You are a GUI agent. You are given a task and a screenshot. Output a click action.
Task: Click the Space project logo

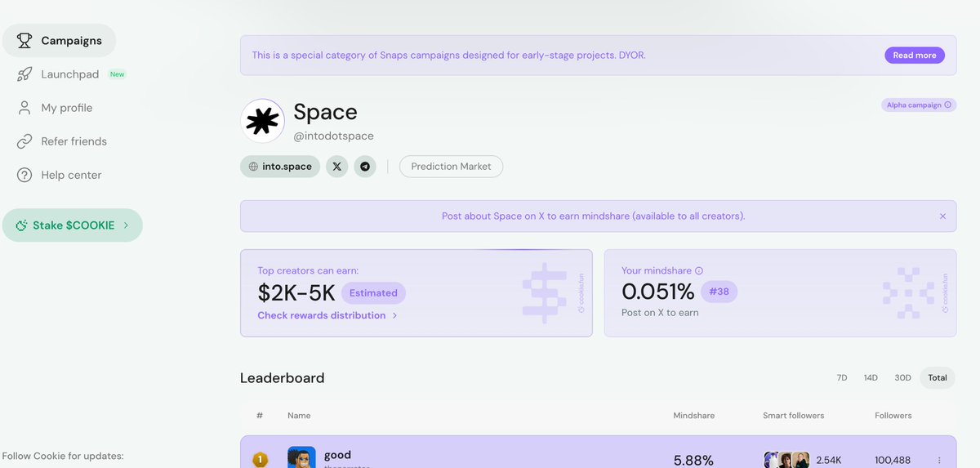262,122
